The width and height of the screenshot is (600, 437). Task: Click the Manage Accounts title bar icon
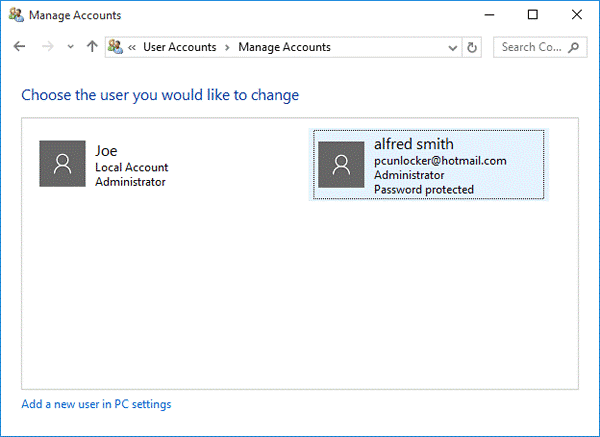click(x=15, y=15)
